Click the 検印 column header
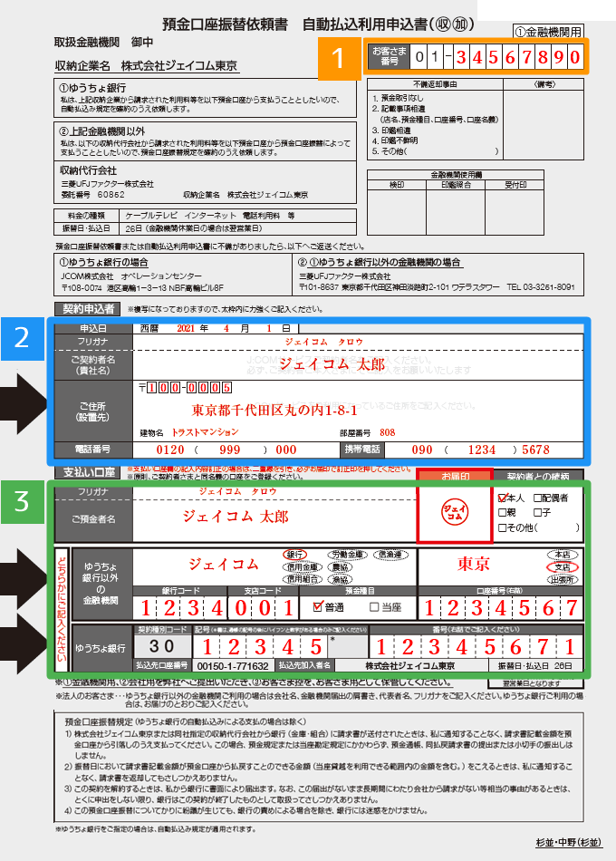Viewport: 616px width, 861px height. click(x=397, y=185)
